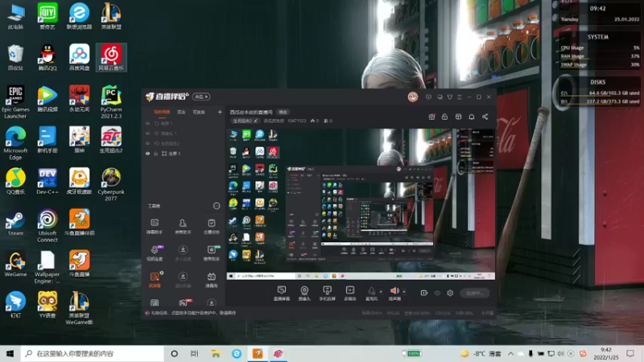Open the 弹幕助手 tool in the toolbox
This screenshot has width=644, height=362.
(155, 226)
